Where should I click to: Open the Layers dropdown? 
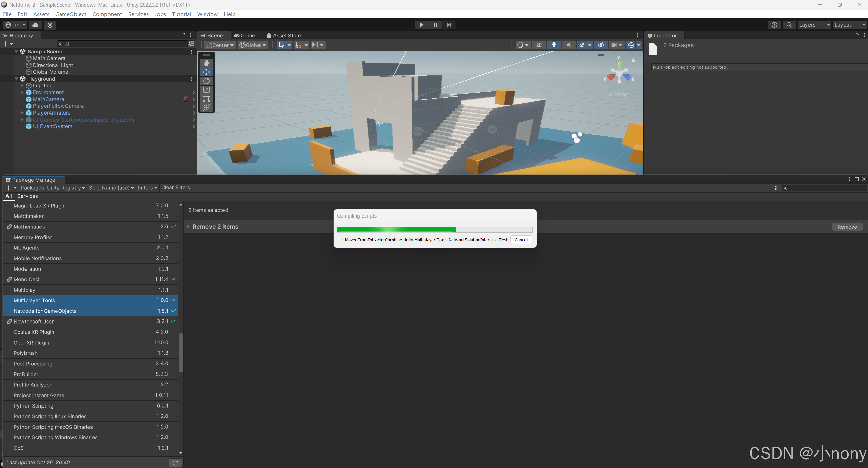coord(814,25)
